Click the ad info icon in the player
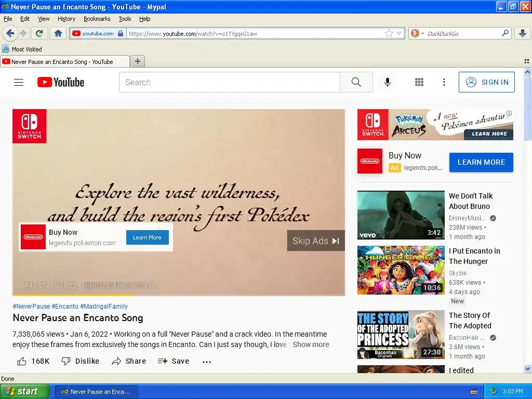The width and height of the screenshot is (532, 399). (73, 285)
